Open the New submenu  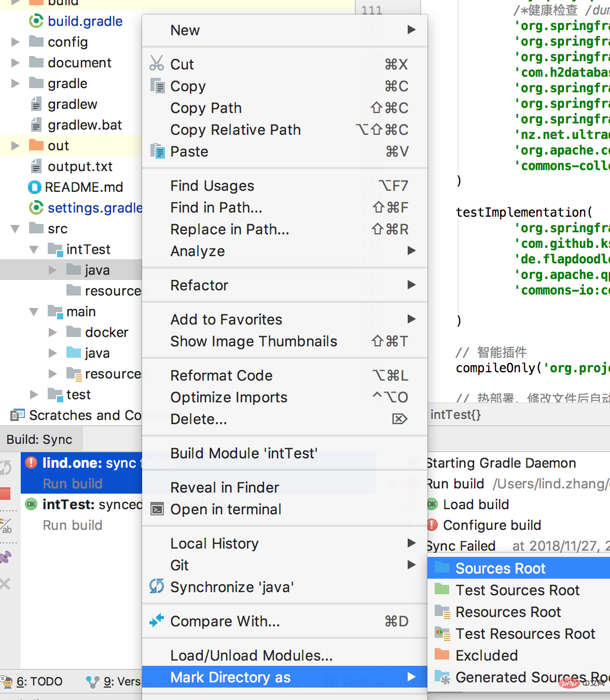(285, 30)
